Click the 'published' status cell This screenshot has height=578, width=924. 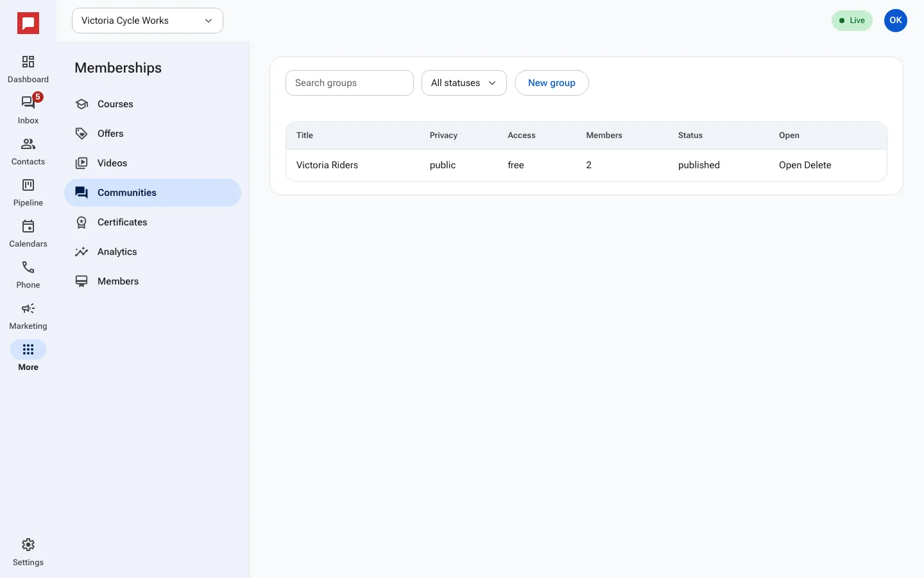(699, 165)
